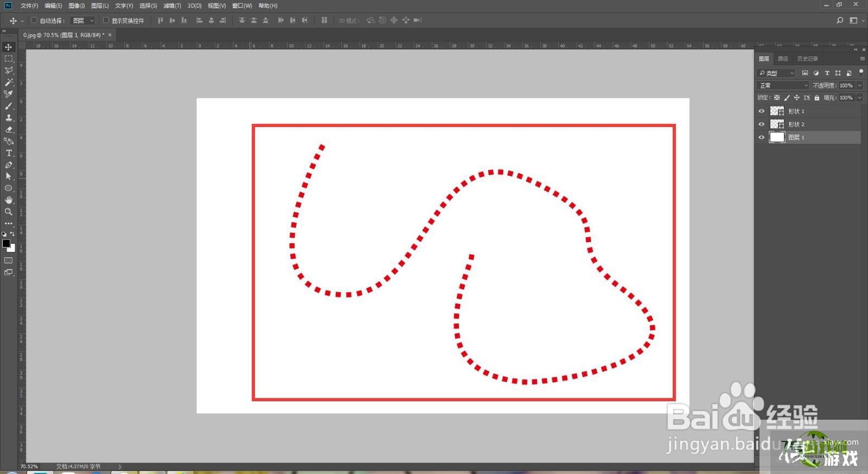Click the auto-align layers icon
The image size is (868, 474).
(324, 20)
